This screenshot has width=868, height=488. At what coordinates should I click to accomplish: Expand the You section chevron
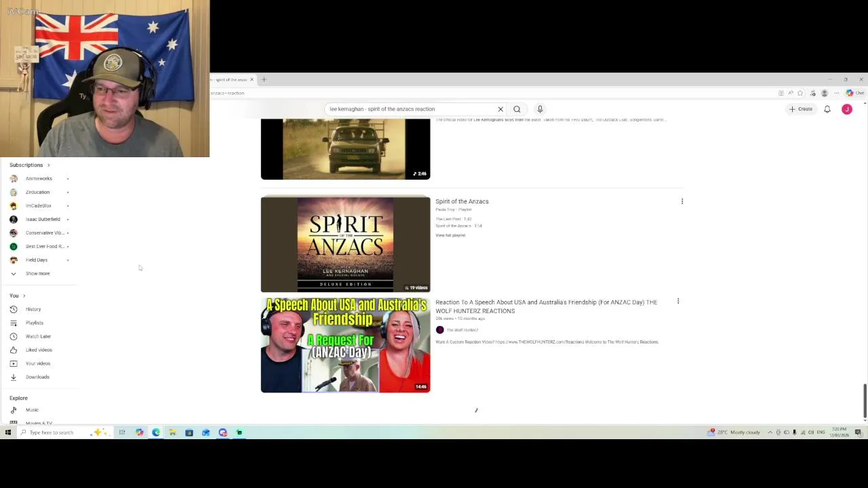[24, 296]
